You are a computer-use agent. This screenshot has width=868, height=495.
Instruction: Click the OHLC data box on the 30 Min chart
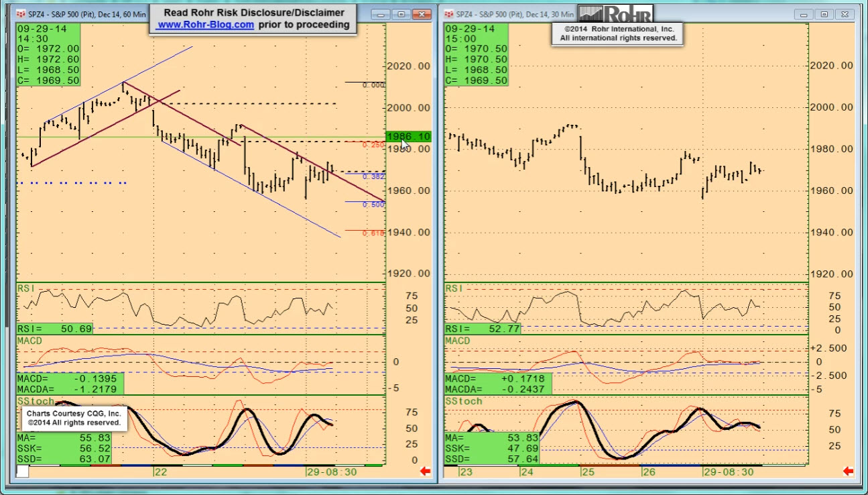(x=477, y=55)
